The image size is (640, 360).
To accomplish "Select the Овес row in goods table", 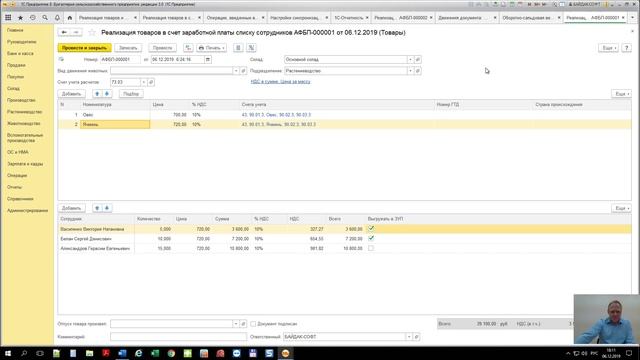I will click(344, 115).
